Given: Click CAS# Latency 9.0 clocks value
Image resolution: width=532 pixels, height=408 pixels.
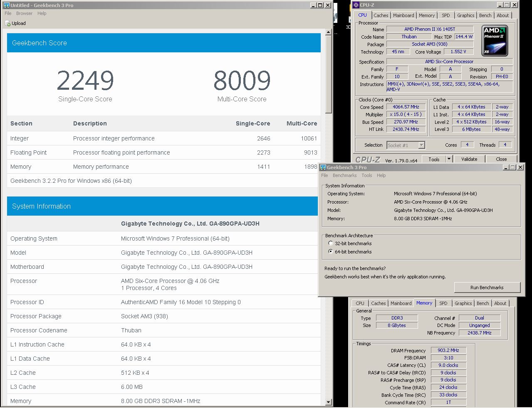Looking at the screenshot, I should pos(448,365).
